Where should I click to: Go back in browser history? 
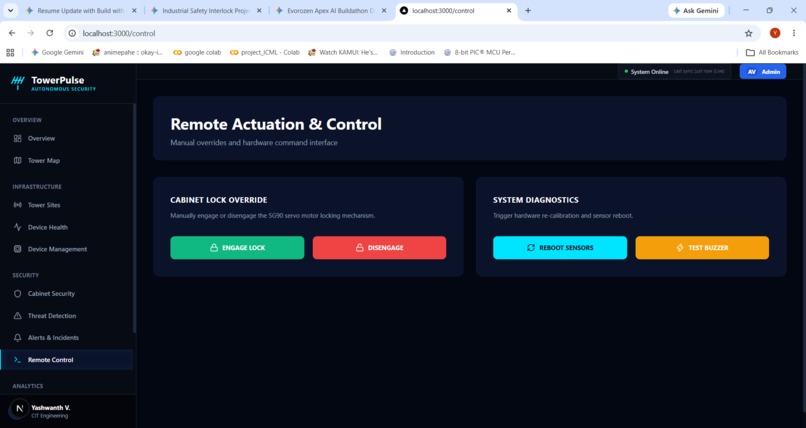pos(12,33)
